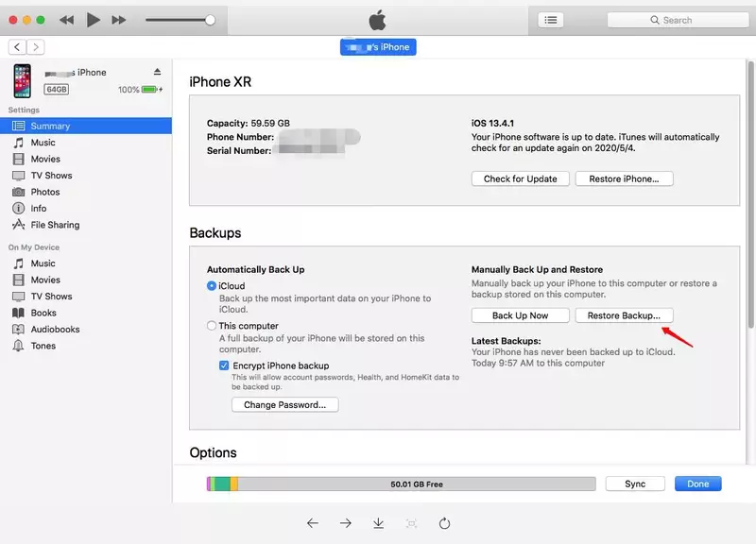Click the back navigation chevron

(16, 45)
